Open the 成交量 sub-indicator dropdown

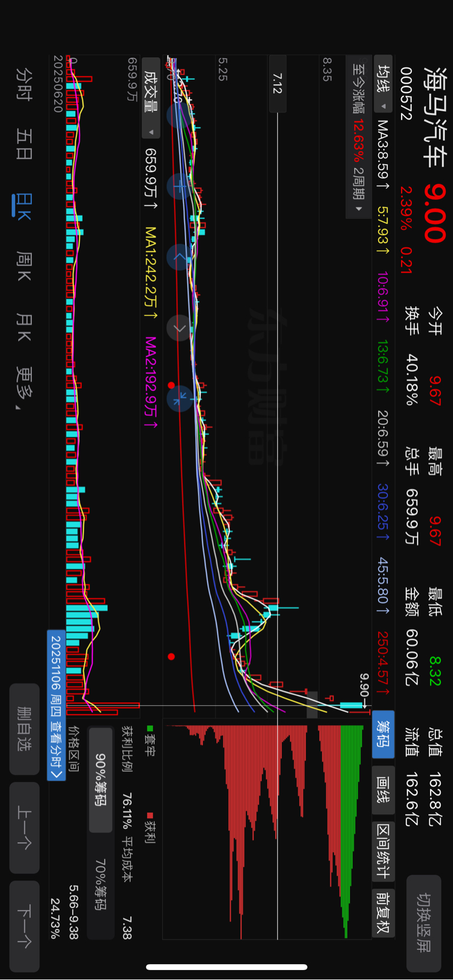(x=152, y=98)
